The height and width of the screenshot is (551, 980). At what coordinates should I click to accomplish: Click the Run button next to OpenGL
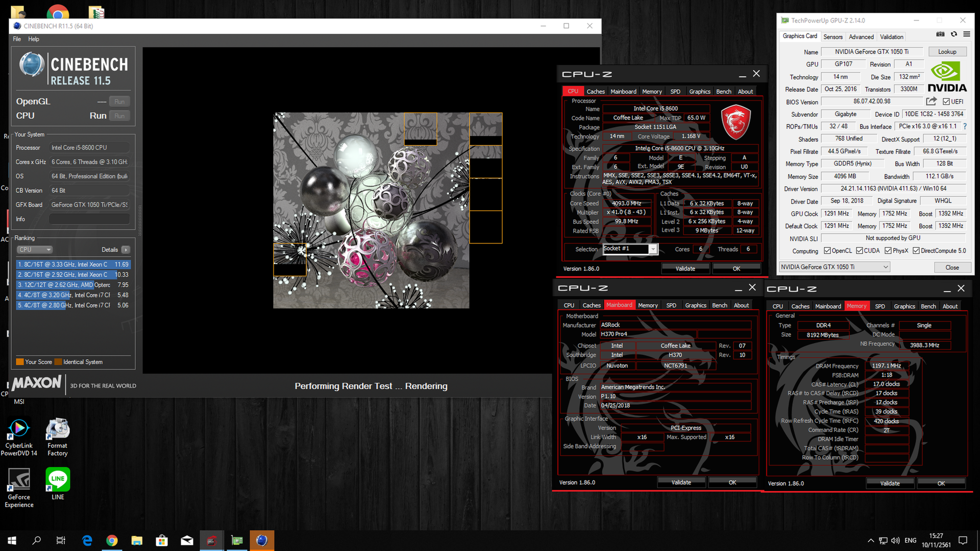click(x=119, y=102)
